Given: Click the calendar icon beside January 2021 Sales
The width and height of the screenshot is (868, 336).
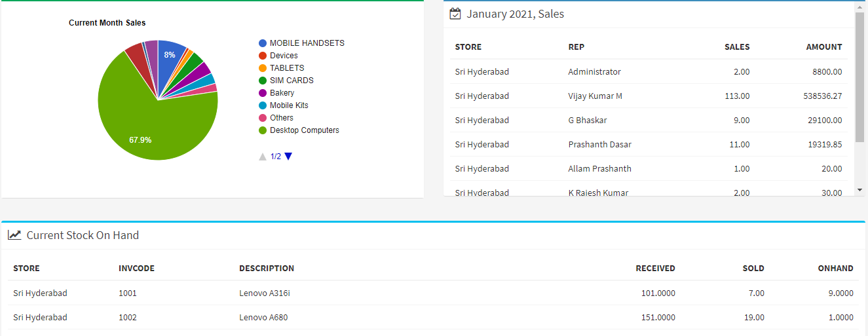Looking at the screenshot, I should pyautogui.click(x=455, y=14).
